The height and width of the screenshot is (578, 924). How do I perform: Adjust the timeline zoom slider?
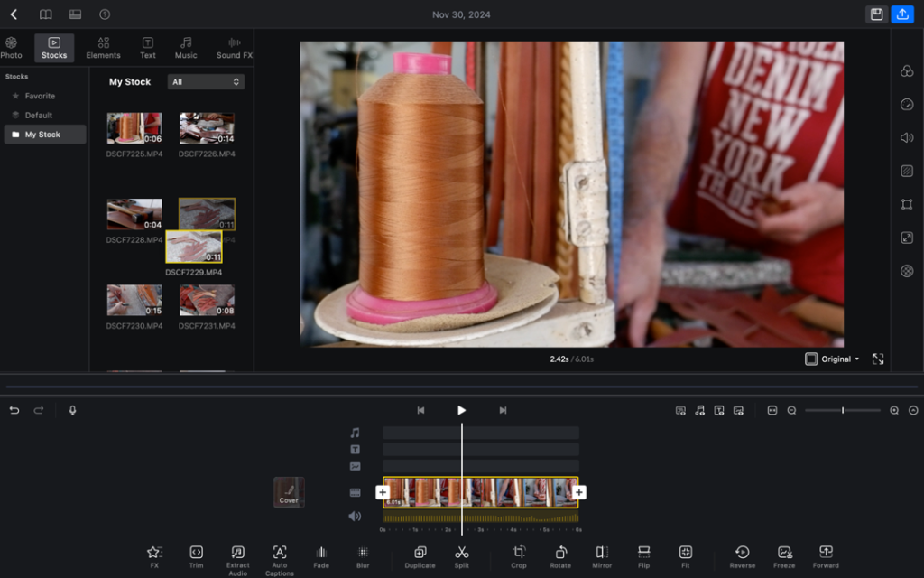[843, 410]
